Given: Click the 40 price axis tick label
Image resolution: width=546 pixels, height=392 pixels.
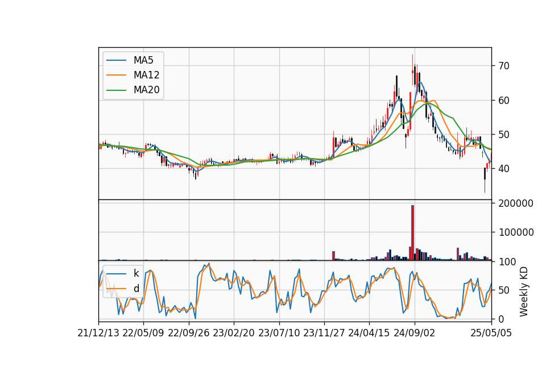Looking at the screenshot, I should pos(504,169).
